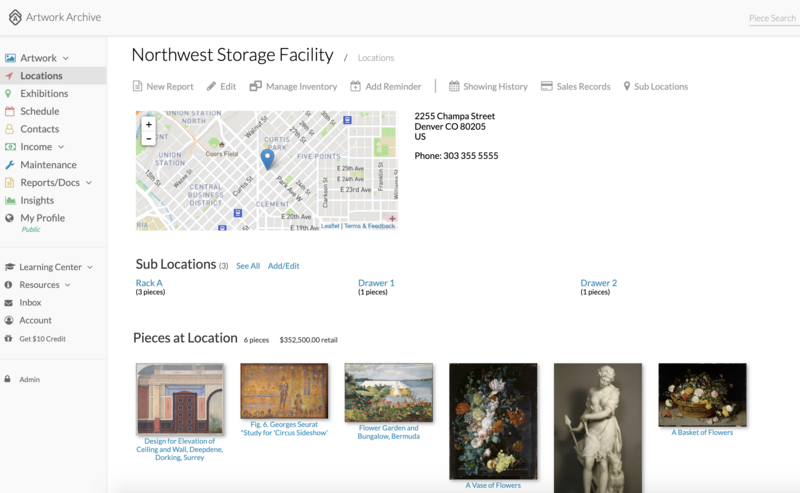Open Manage Inventory
The width and height of the screenshot is (800, 493).
tap(293, 87)
